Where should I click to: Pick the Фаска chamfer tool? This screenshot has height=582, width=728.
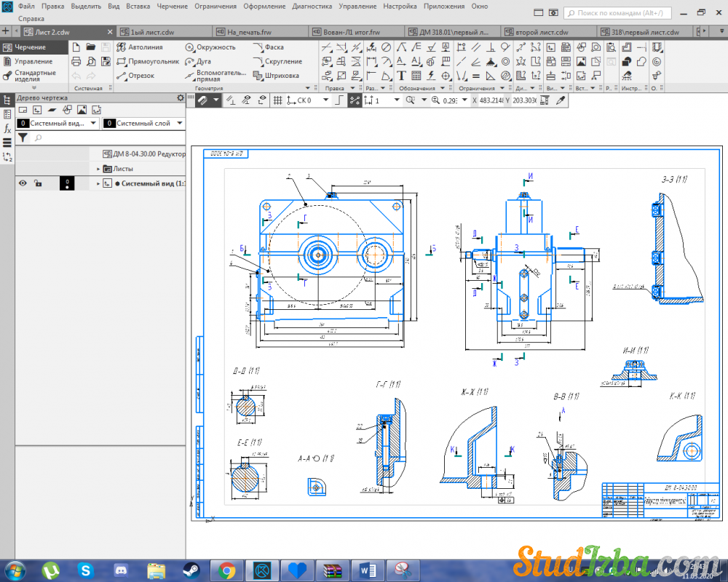coord(269,47)
